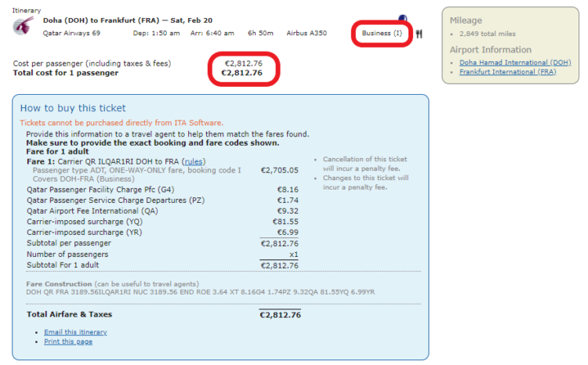Click Email this itinerary link
588x365 pixels.
[x=75, y=332]
